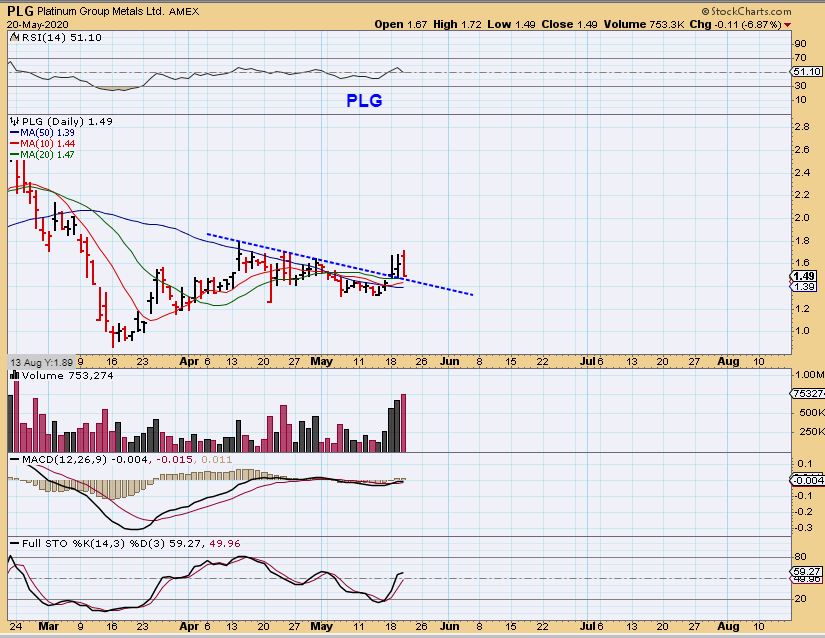Click the blue dashed trendline on price chart
The height and width of the screenshot is (638, 825).
pyautogui.click(x=340, y=265)
